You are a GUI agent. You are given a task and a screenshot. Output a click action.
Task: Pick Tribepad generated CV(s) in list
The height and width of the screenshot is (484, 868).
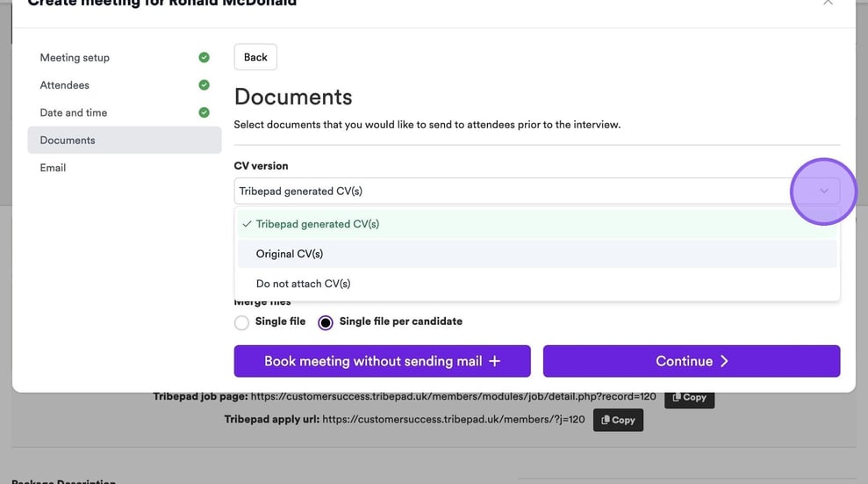tap(317, 224)
